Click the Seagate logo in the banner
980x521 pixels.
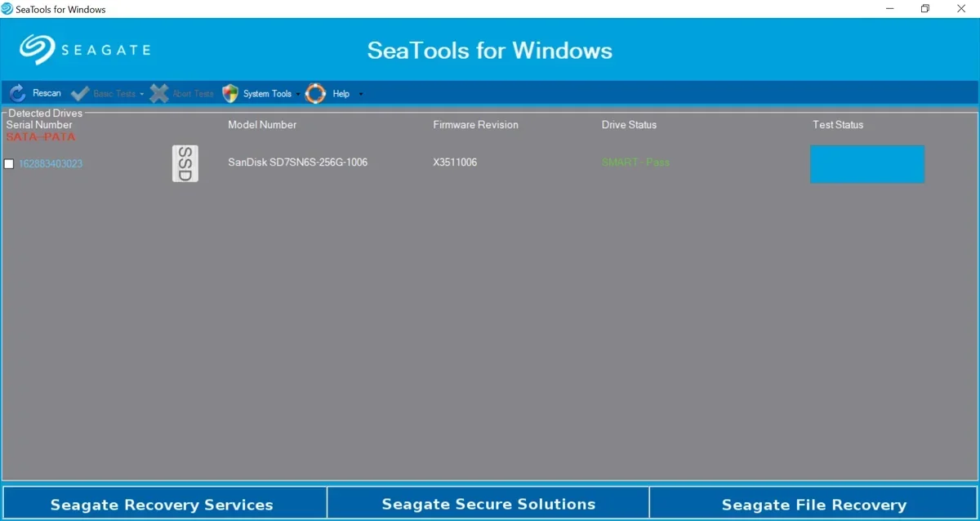[85, 49]
